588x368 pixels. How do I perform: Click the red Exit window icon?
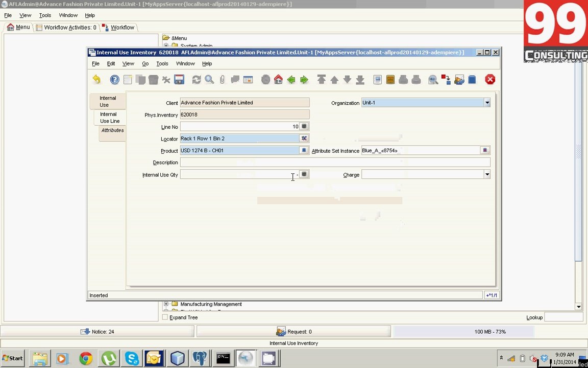pyautogui.click(x=490, y=80)
